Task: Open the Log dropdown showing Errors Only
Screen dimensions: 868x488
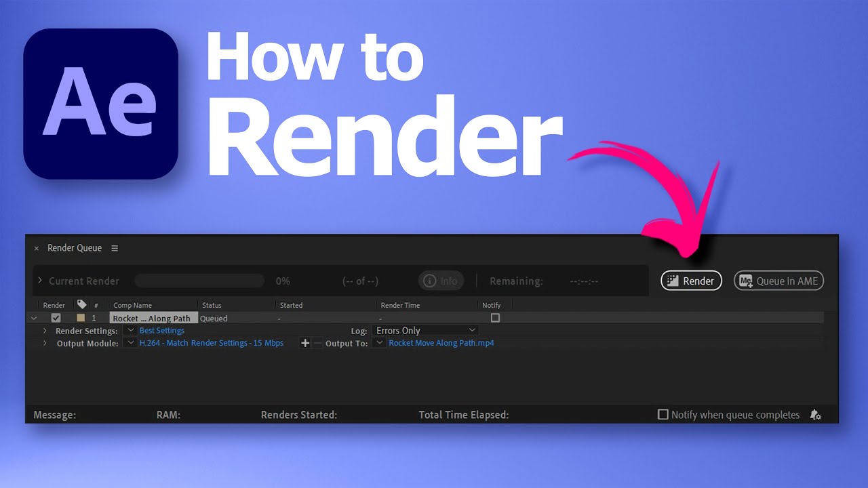Action: click(x=425, y=331)
